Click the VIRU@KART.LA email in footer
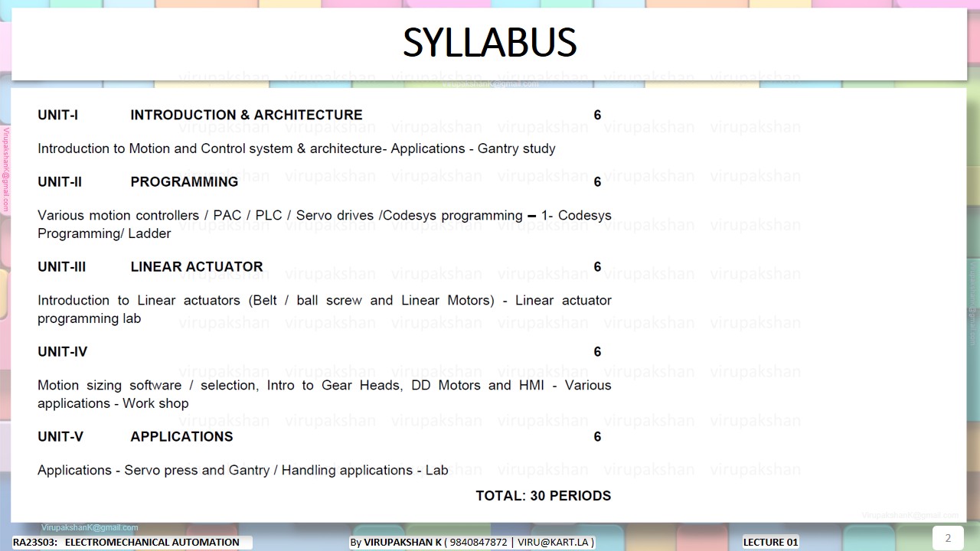Image resolution: width=980 pixels, height=551 pixels. click(554, 542)
